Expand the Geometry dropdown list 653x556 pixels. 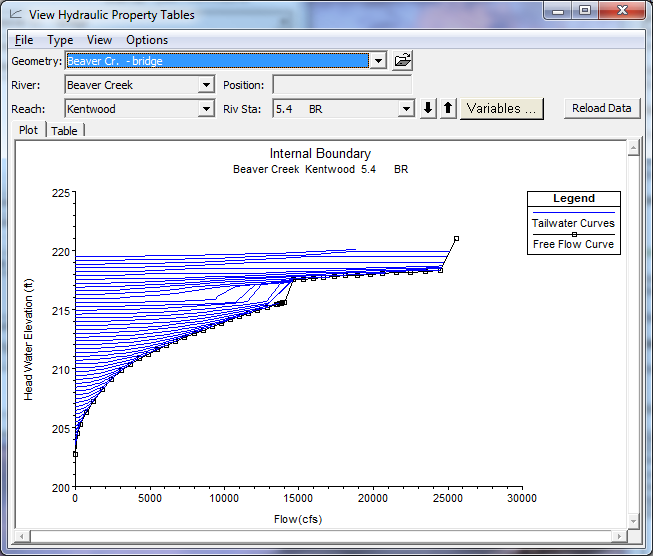(377, 61)
